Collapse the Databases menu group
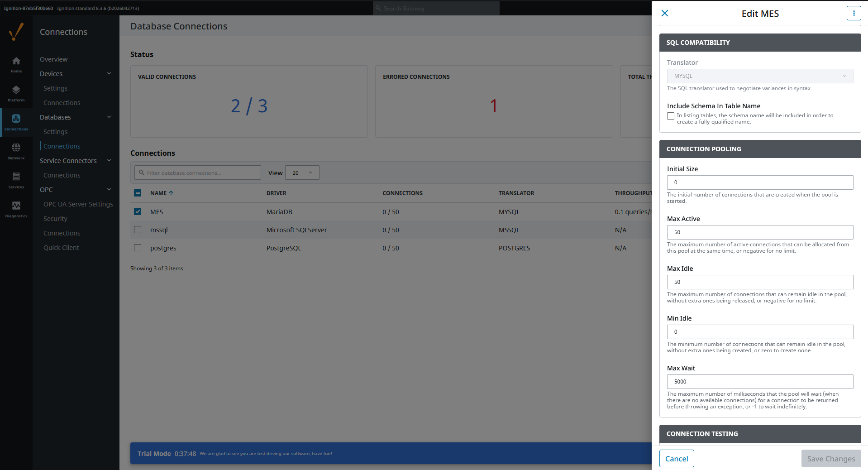 [x=109, y=117]
